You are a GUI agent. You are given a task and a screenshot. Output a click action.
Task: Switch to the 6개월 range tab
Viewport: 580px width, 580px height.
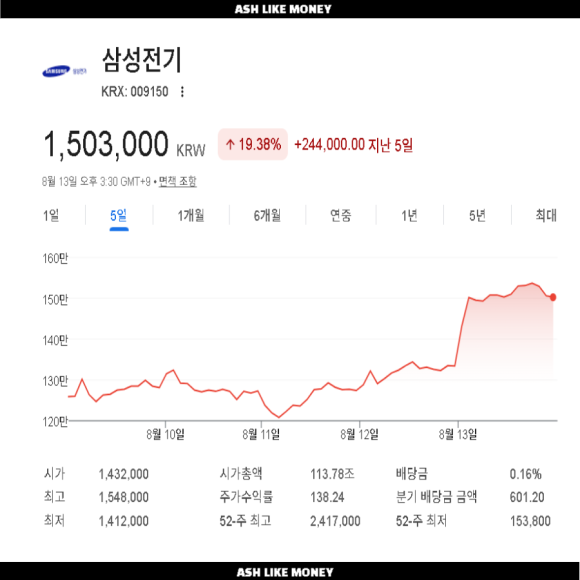(x=267, y=215)
